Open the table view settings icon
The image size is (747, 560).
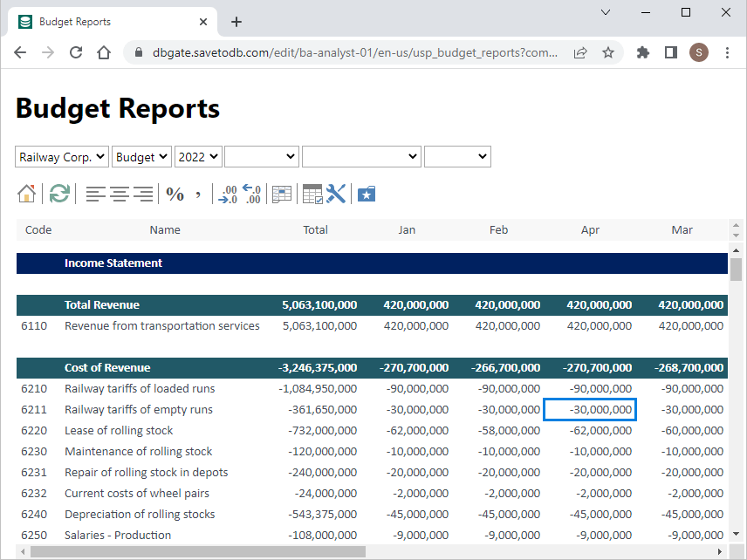click(x=312, y=194)
